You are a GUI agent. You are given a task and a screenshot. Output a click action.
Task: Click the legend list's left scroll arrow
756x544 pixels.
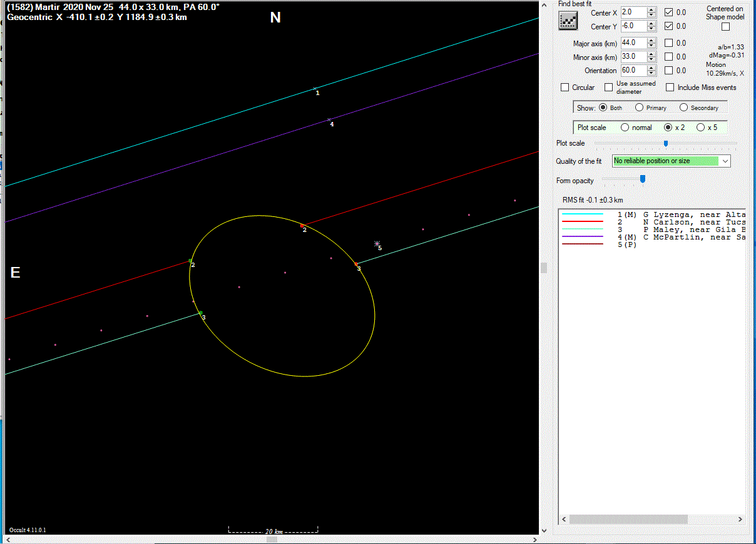(x=564, y=520)
